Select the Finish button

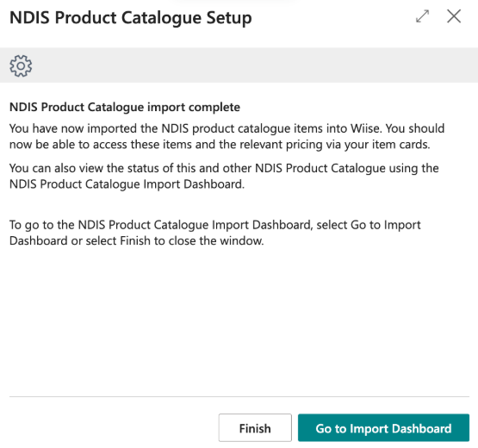tap(255, 428)
